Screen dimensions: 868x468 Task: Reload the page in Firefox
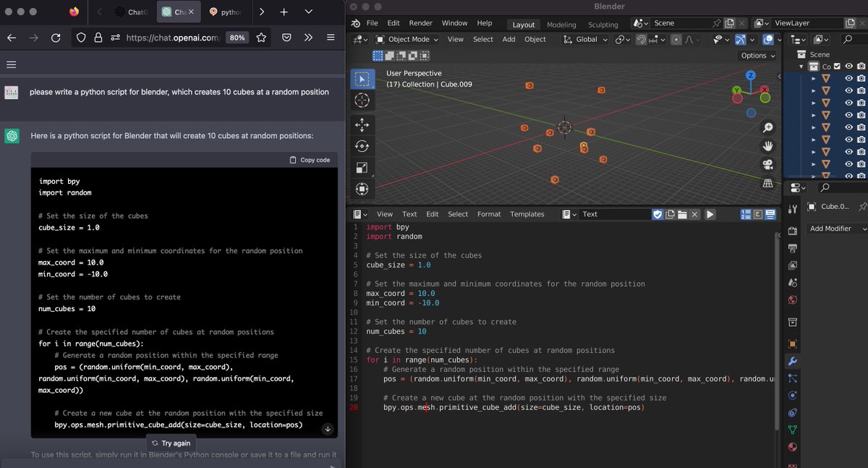pyautogui.click(x=56, y=38)
